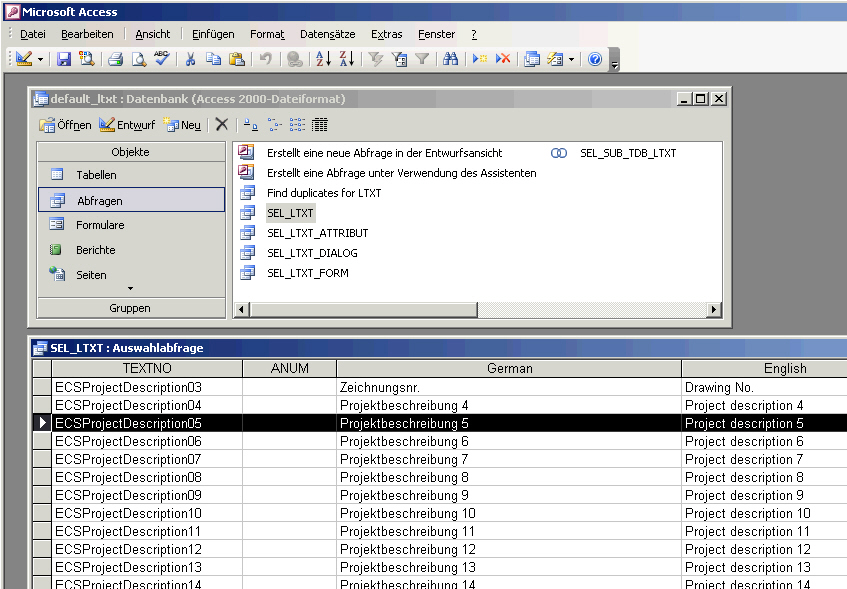Click the cell Zeichnungsnr.
The height and width of the screenshot is (589, 847).
[x=509, y=387]
